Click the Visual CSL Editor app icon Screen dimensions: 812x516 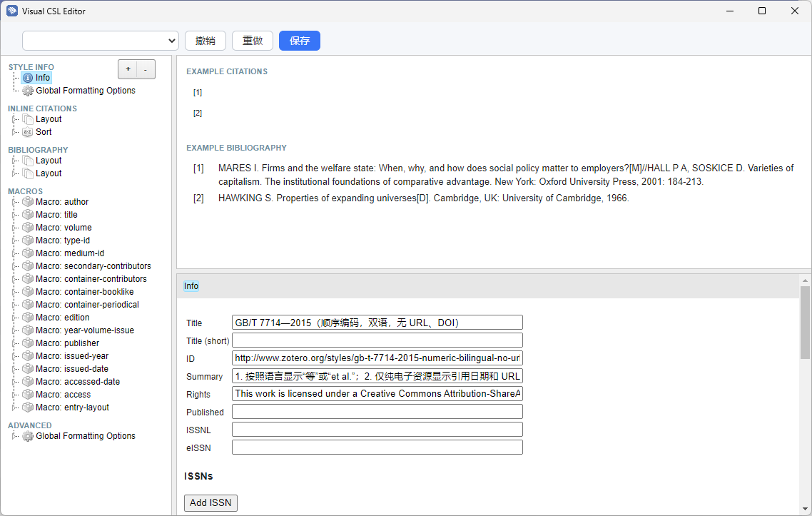point(12,11)
